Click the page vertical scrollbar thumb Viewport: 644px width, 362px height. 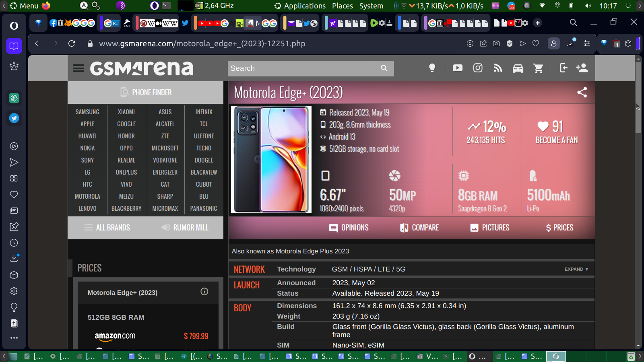[x=638, y=98]
